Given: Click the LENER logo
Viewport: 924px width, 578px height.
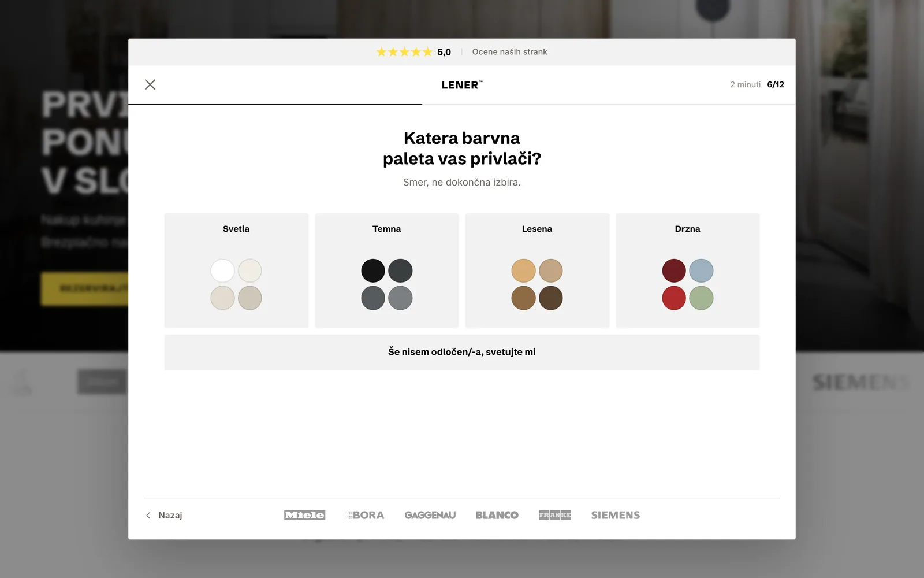Looking at the screenshot, I should point(462,85).
